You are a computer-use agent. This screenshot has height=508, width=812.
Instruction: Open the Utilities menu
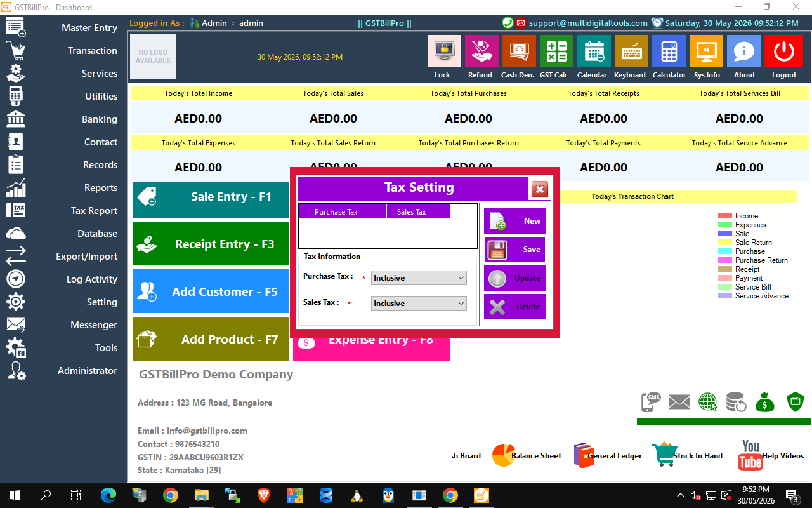[x=101, y=97]
